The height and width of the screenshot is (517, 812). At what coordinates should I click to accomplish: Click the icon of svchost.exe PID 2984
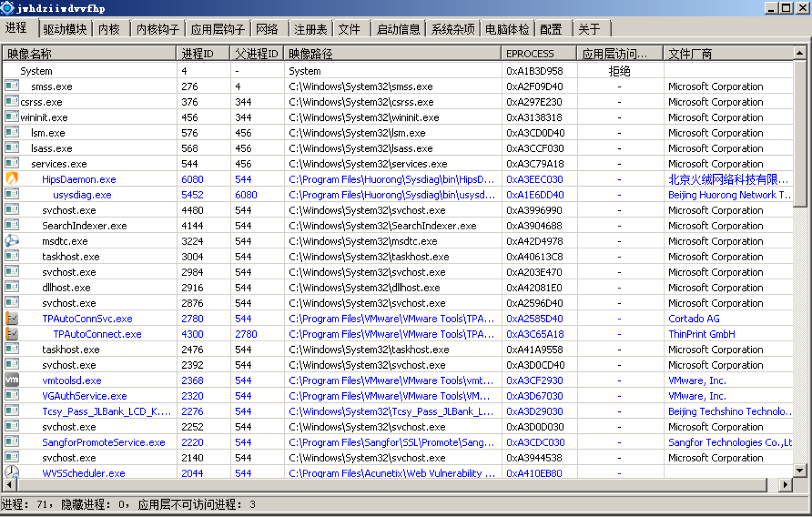[x=12, y=271]
